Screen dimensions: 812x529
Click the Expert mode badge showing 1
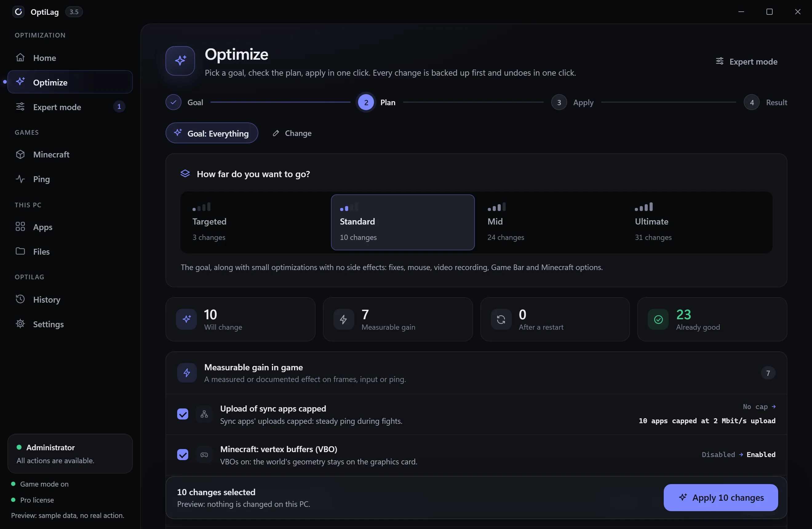pos(119,106)
